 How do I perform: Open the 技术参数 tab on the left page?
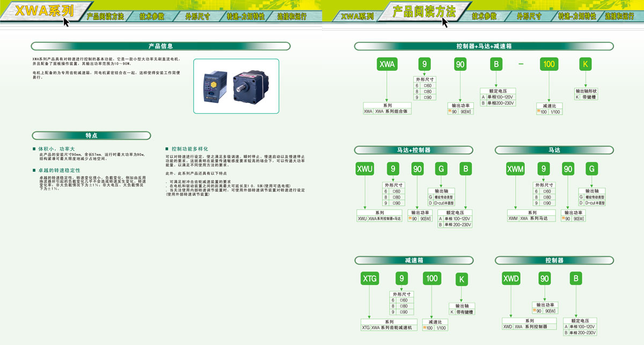pyautogui.click(x=151, y=16)
